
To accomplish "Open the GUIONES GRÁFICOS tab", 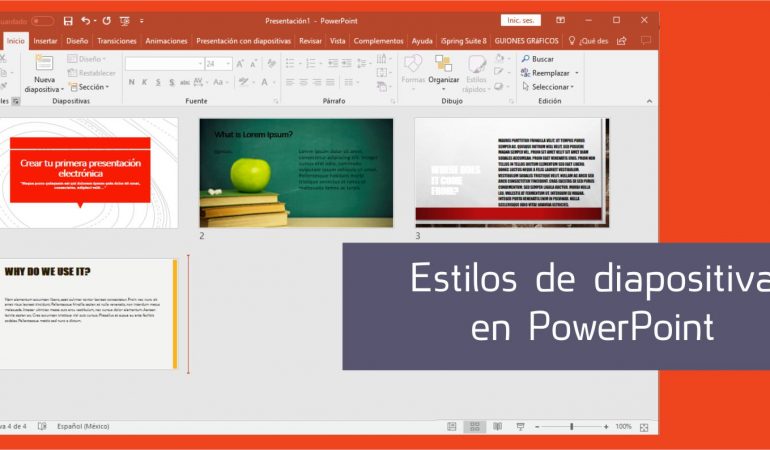I will click(526, 41).
